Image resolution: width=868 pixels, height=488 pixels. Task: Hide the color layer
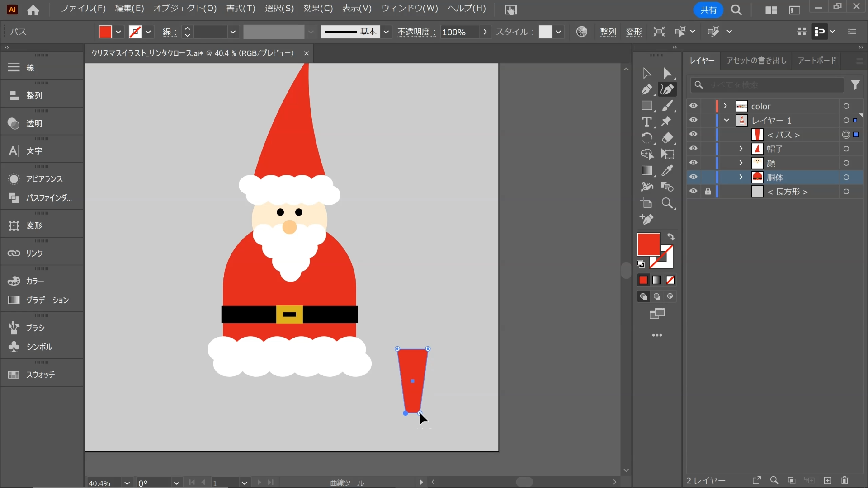[x=693, y=106]
